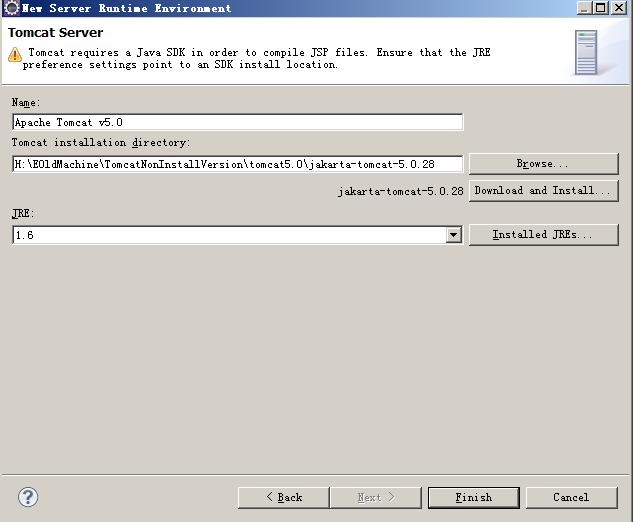
Task: Click the jakarta-tomcat-5.0.28 label
Action: pyautogui.click(x=400, y=191)
